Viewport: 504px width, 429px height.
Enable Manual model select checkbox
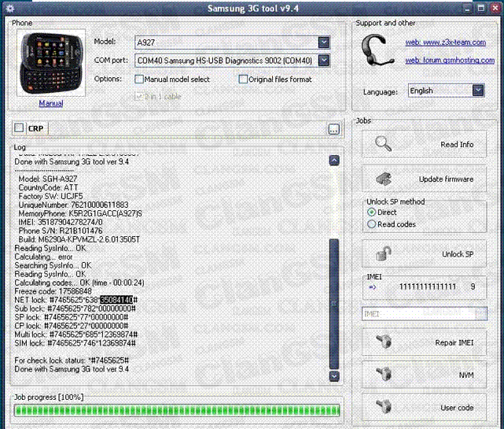[x=139, y=80]
